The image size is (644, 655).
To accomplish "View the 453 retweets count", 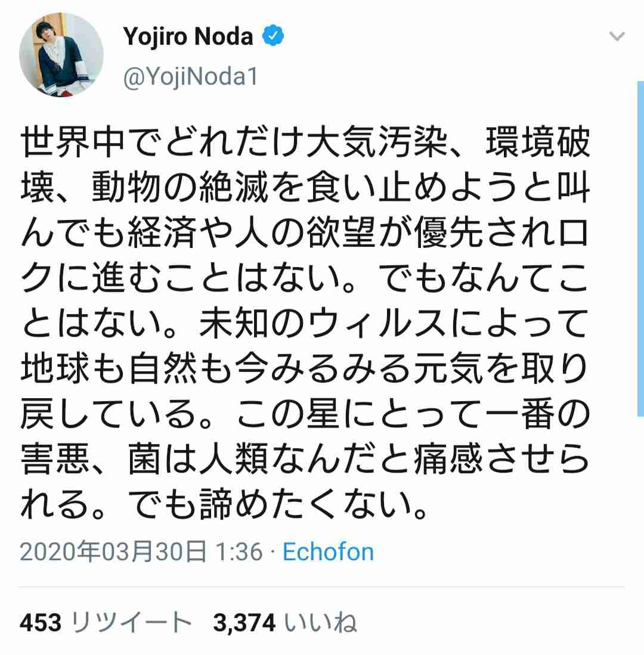I will (x=41, y=623).
